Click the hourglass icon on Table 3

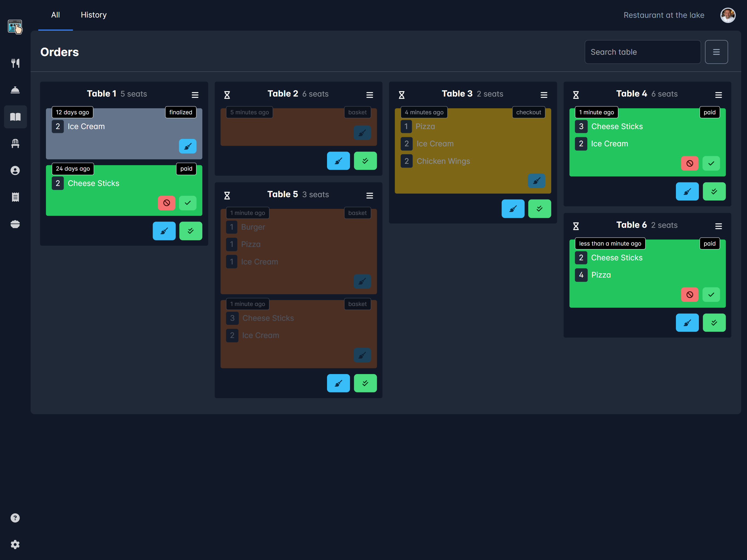(402, 95)
